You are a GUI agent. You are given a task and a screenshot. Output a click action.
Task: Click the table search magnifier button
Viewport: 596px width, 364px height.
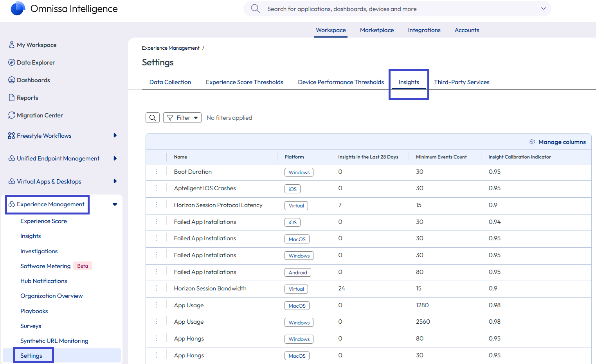click(x=153, y=117)
